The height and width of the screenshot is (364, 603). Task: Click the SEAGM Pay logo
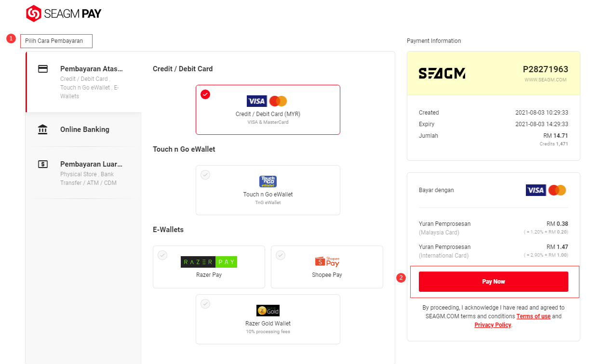tap(63, 13)
